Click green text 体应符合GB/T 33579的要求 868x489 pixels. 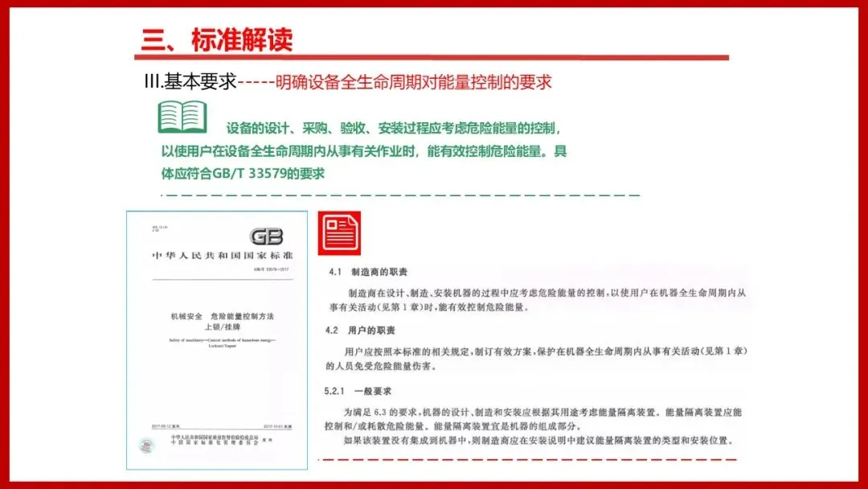[243, 174]
